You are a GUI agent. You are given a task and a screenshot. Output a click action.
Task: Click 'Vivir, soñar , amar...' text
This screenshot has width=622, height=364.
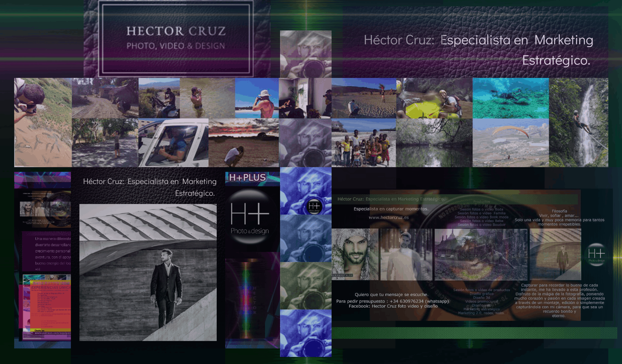pos(559,216)
